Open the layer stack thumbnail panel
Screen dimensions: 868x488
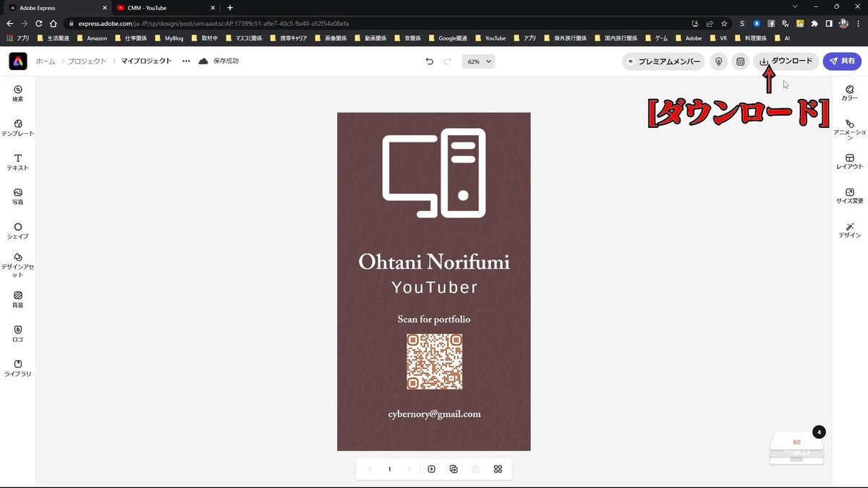796,448
